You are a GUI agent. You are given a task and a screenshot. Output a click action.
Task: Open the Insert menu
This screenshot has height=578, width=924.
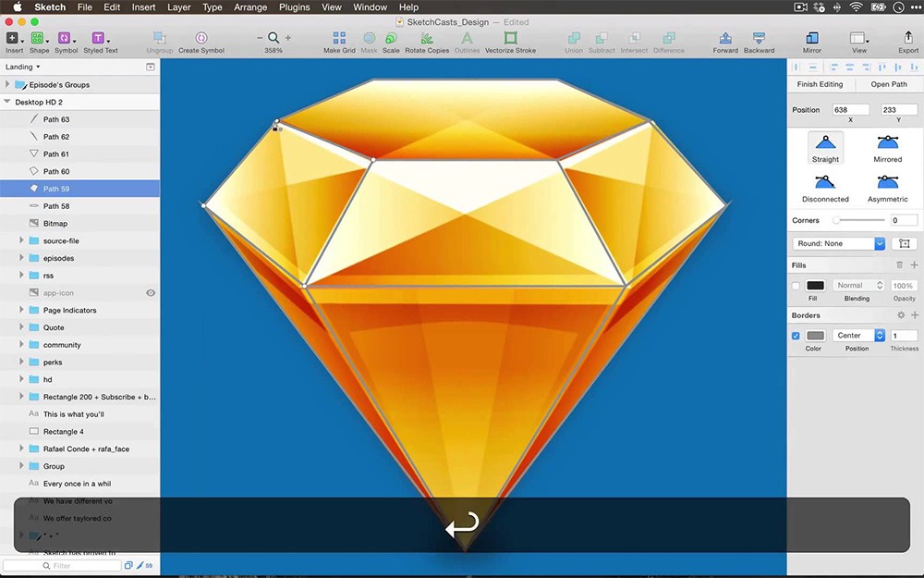point(143,7)
